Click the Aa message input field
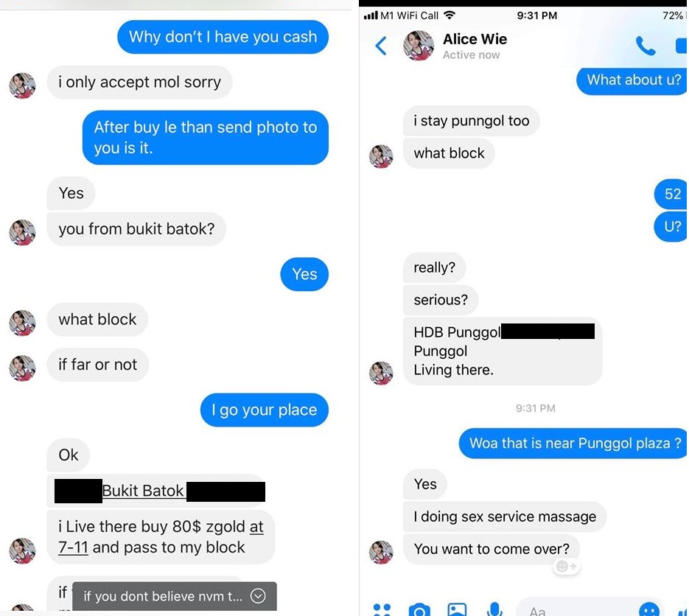The height and width of the screenshot is (616, 689). (x=589, y=609)
